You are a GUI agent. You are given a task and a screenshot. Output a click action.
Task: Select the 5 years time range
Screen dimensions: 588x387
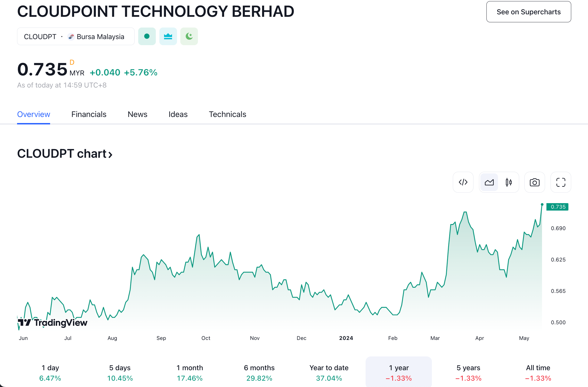468,373
